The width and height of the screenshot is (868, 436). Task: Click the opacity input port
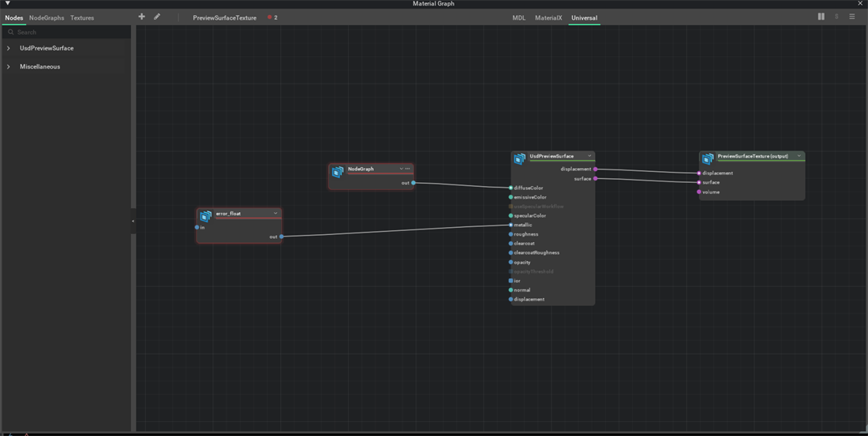point(511,262)
